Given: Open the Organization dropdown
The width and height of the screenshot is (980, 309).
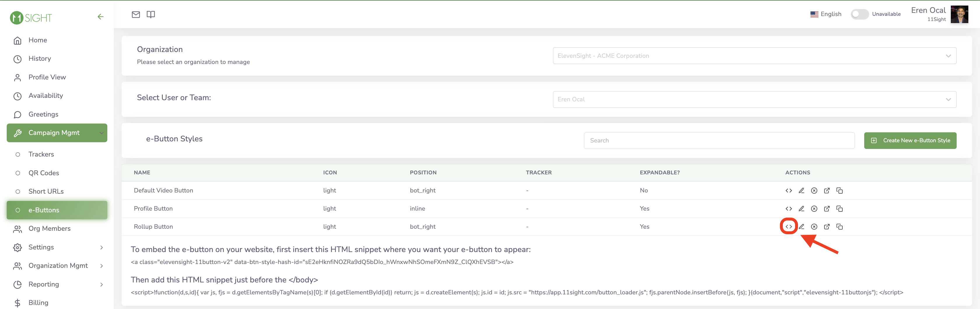Looking at the screenshot, I should (x=755, y=55).
